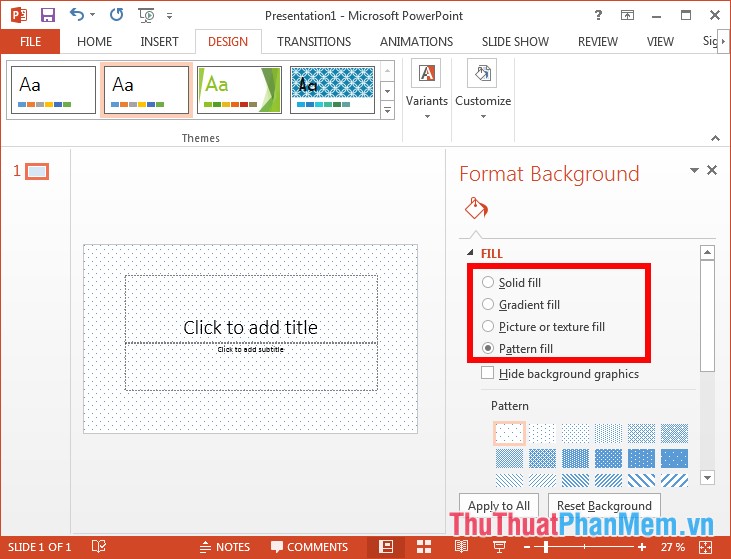Open the Variants dropdown
This screenshot has width=731, height=559.
pyautogui.click(x=427, y=89)
